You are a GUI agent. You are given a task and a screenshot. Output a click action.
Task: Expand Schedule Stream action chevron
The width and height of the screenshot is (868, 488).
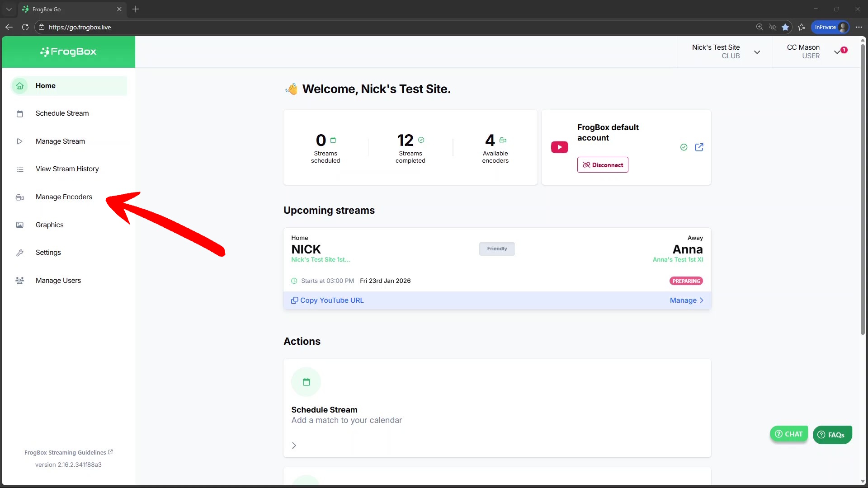coord(294,446)
